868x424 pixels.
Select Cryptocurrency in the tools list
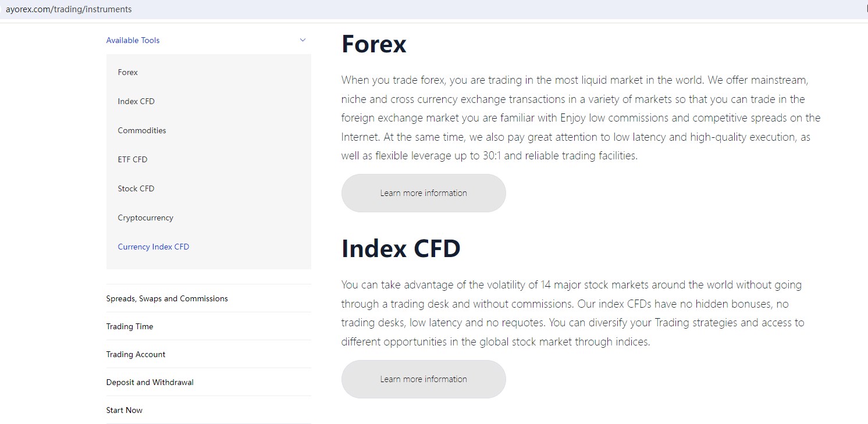pos(145,218)
